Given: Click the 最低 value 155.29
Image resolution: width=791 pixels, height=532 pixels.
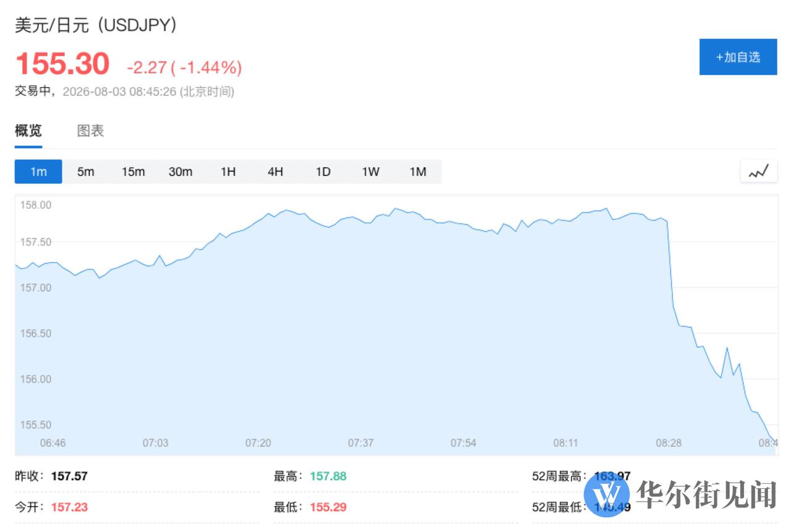Looking at the screenshot, I should [x=328, y=507].
